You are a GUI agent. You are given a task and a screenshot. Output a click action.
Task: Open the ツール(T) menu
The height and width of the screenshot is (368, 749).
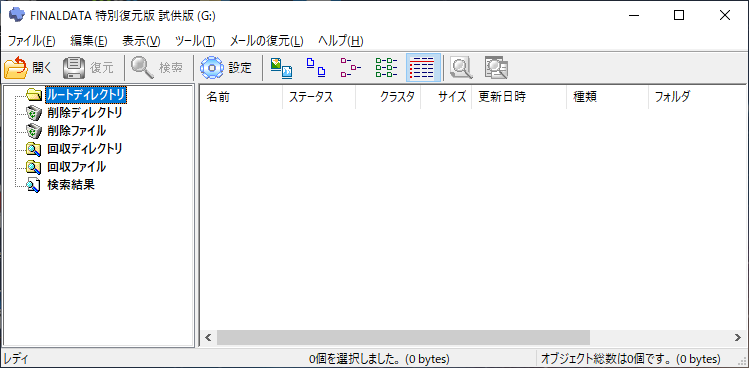(x=195, y=41)
